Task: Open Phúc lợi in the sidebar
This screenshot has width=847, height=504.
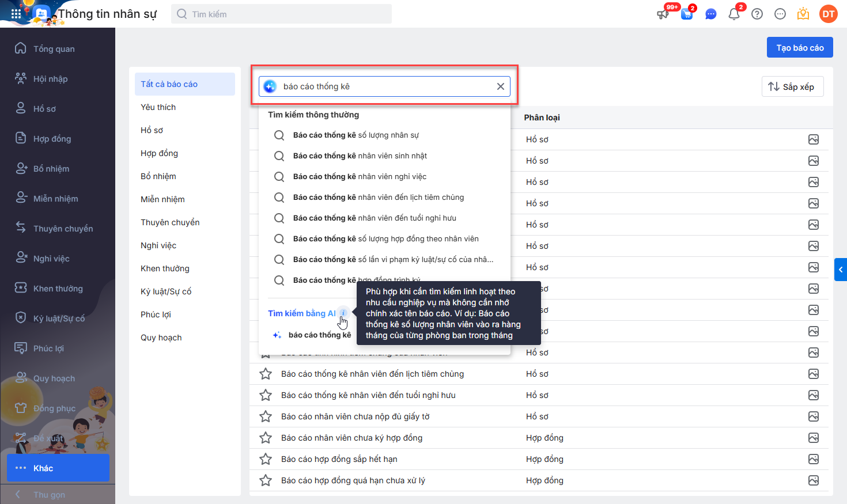Action: point(58,348)
